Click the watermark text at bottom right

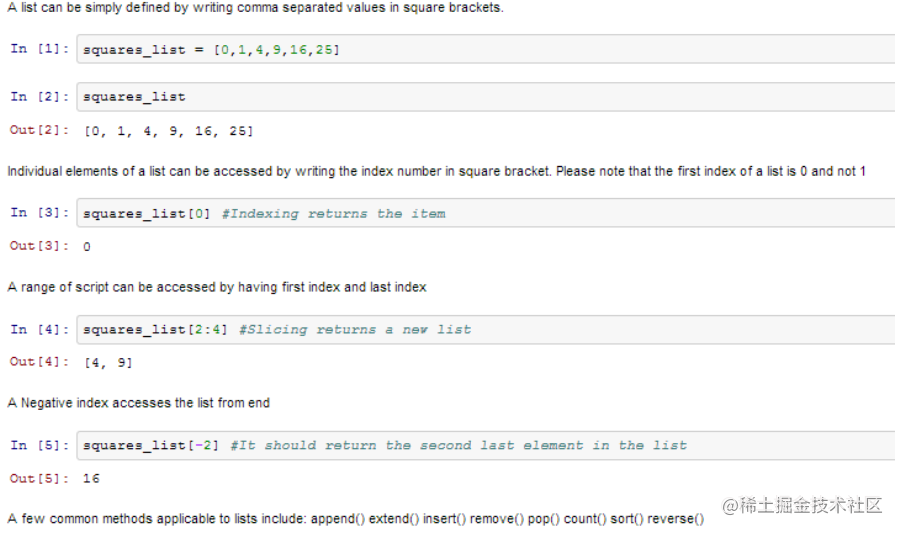(x=802, y=505)
